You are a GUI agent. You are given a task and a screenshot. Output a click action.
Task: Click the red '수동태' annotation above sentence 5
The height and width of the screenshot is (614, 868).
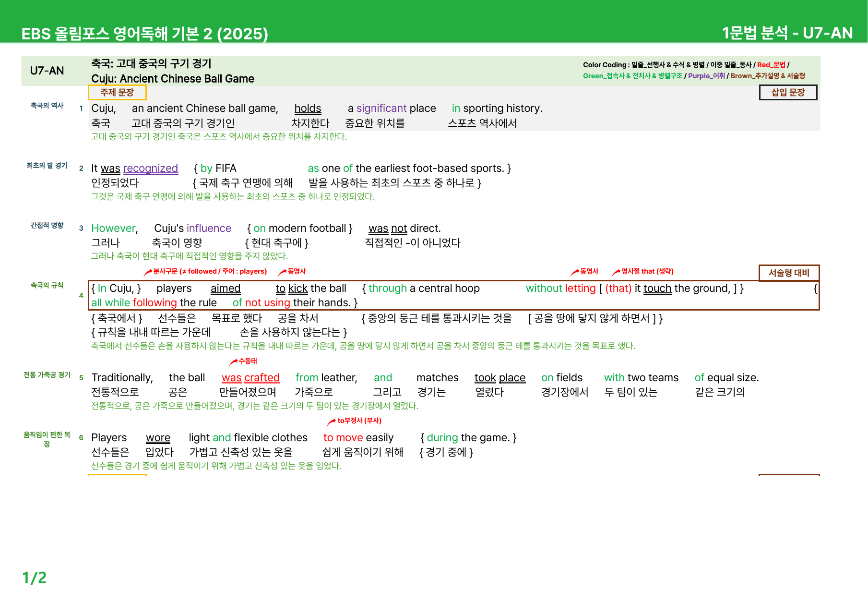(x=248, y=361)
